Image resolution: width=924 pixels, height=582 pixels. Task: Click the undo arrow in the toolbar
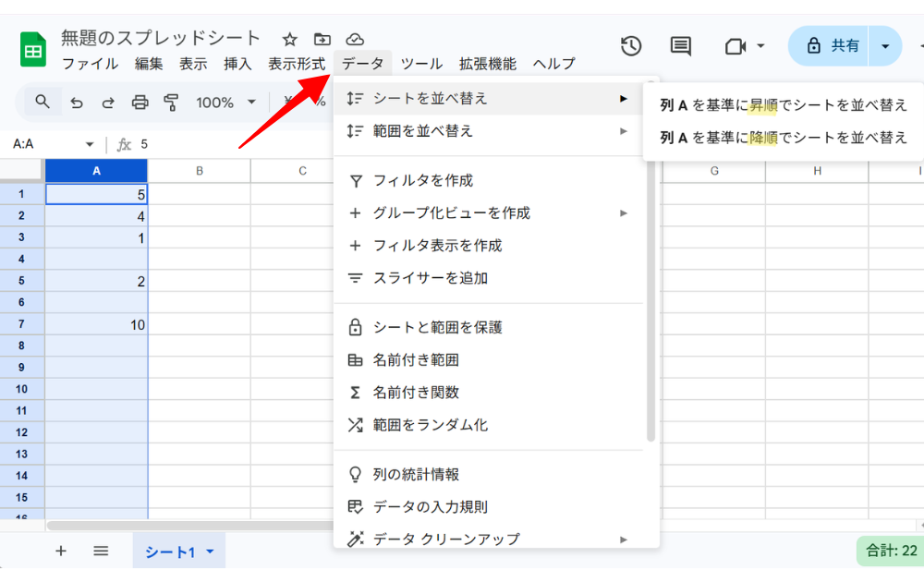(77, 103)
